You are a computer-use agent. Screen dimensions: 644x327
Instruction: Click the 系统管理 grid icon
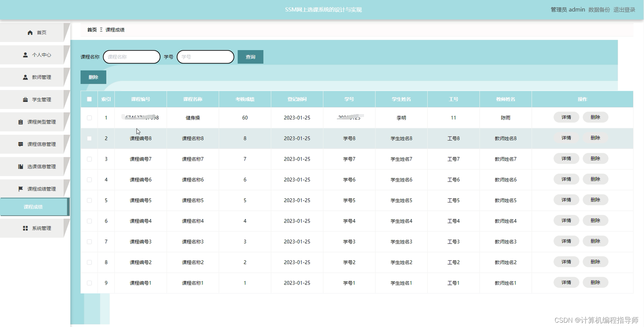pyautogui.click(x=25, y=228)
